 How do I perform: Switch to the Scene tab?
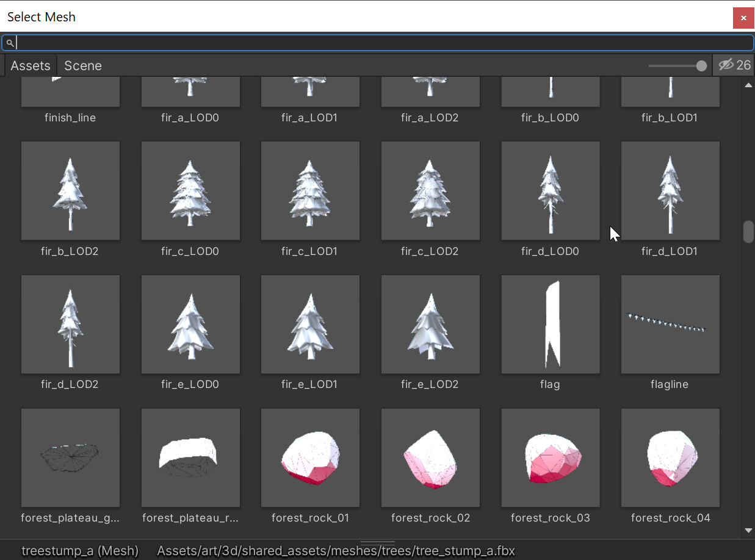click(x=82, y=65)
